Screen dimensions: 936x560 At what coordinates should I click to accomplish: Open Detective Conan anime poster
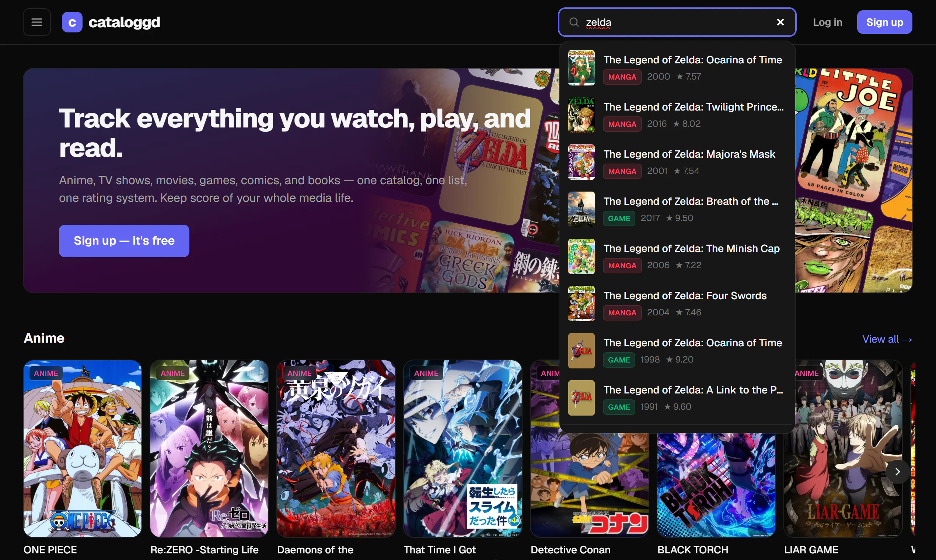[x=590, y=485]
